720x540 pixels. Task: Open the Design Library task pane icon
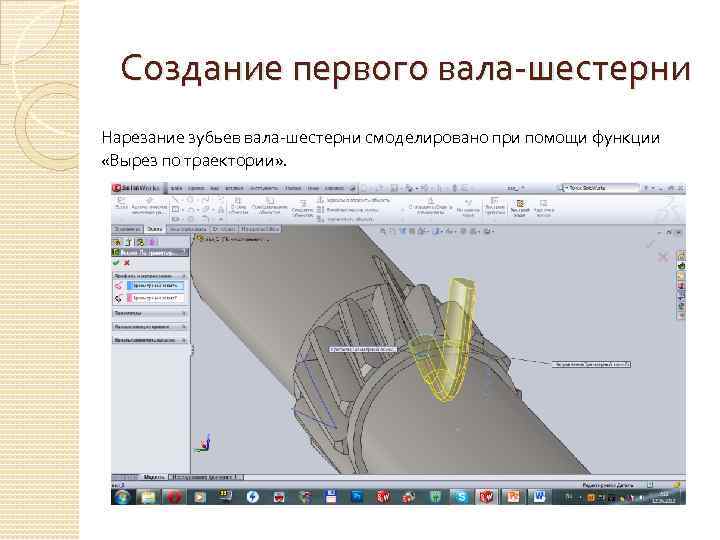pyautogui.click(x=681, y=266)
